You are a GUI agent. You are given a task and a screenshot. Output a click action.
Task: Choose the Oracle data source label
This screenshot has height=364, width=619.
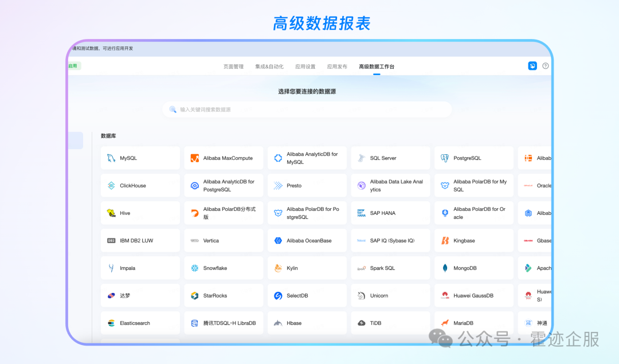(x=544, y=186)
